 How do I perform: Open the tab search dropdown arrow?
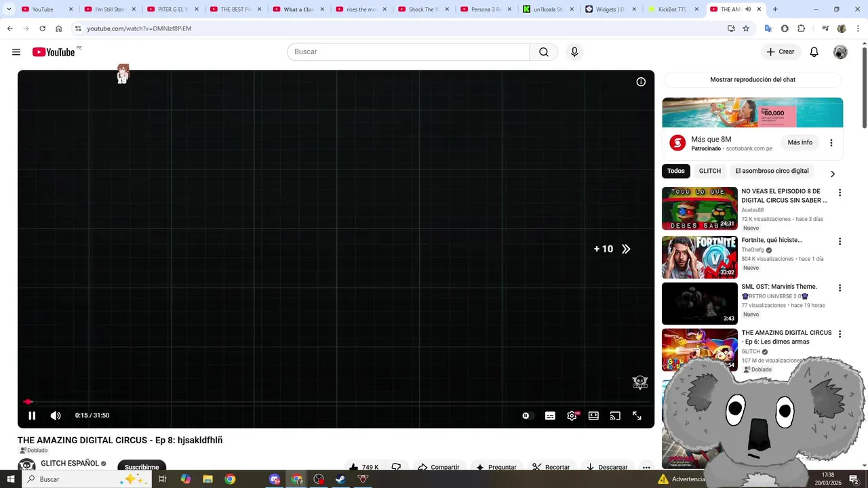[x=9, y=9]
